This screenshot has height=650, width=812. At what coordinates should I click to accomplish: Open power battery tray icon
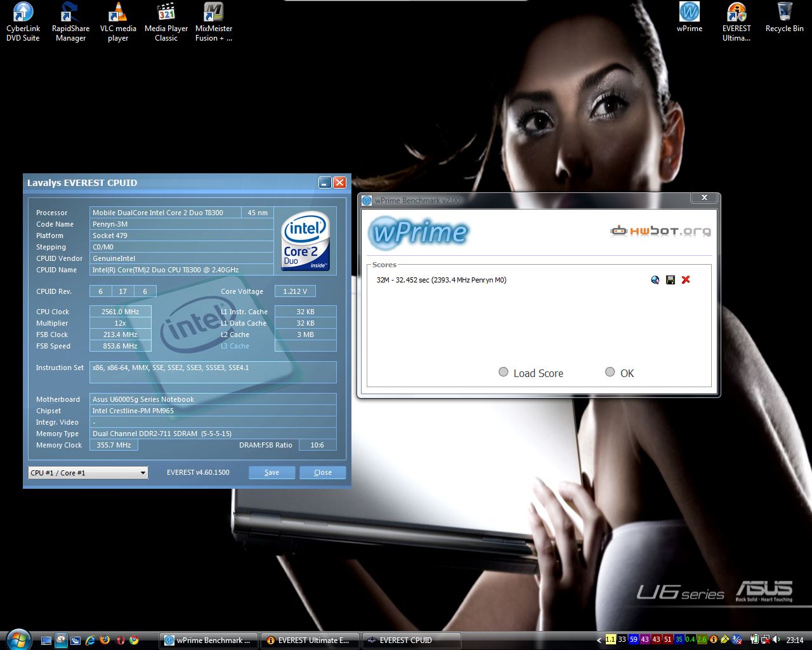pyautogui.click(x=755, y=640)
